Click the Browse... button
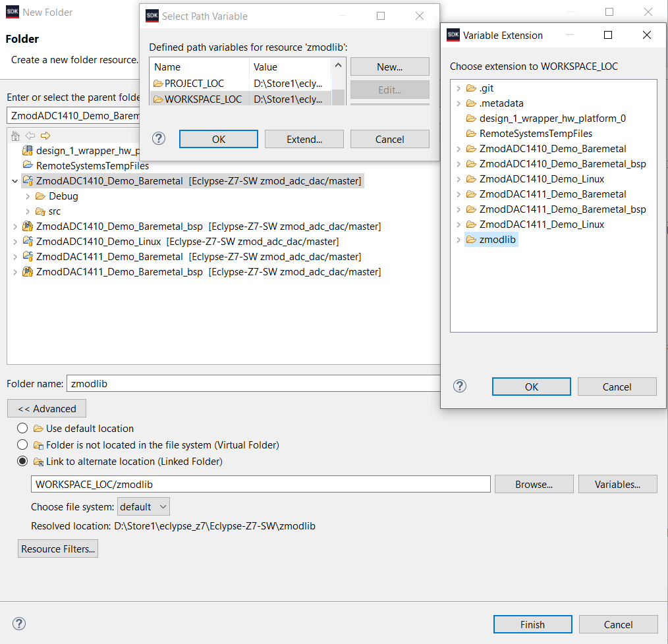668x644 pixels. [534, 484]
